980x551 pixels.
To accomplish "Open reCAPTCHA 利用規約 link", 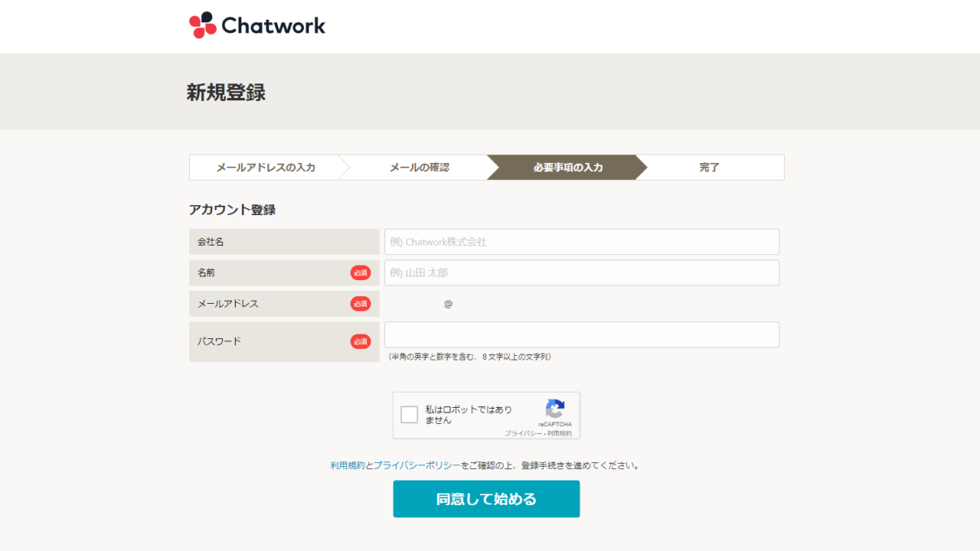I will pos(560,433).
